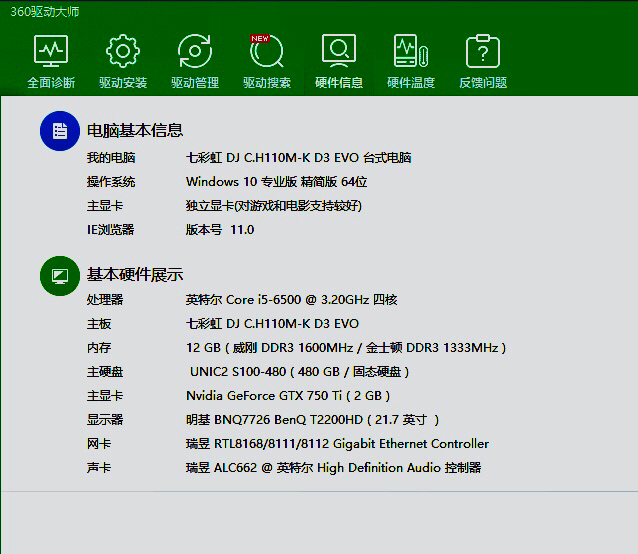Click the 操作系统 label
Viewport: 638px width, 554px height.
pos(111,182)
